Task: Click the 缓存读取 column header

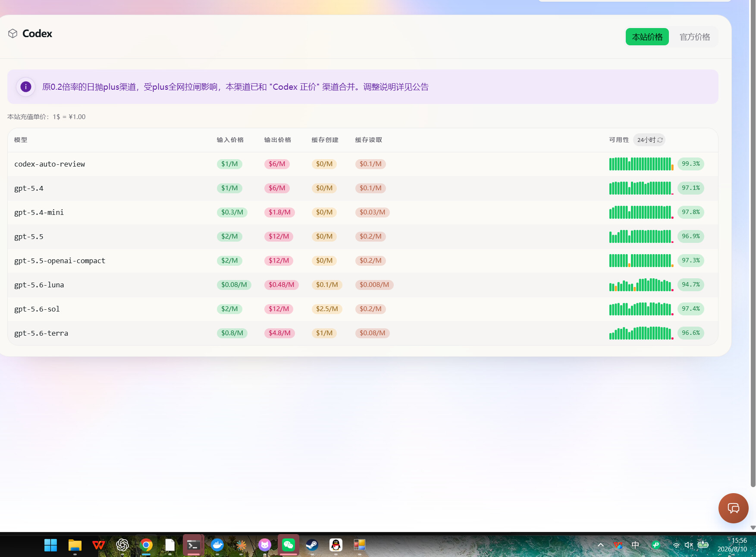Action: pyautogui.click(x=369, y=140)
